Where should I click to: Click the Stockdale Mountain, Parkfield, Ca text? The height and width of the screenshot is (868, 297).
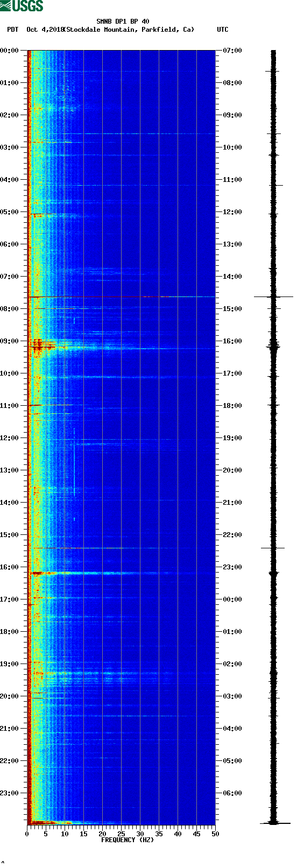[129, 30]
